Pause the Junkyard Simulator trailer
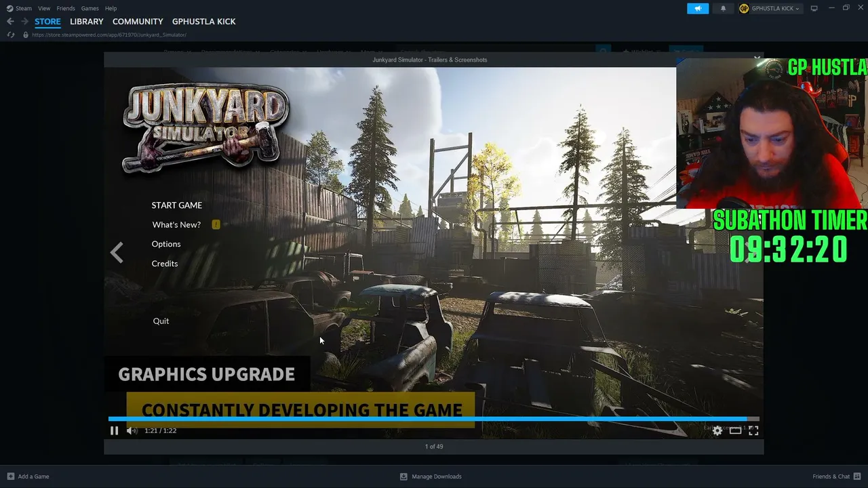Viewport: 868px width, 488px height. point(114,430)
